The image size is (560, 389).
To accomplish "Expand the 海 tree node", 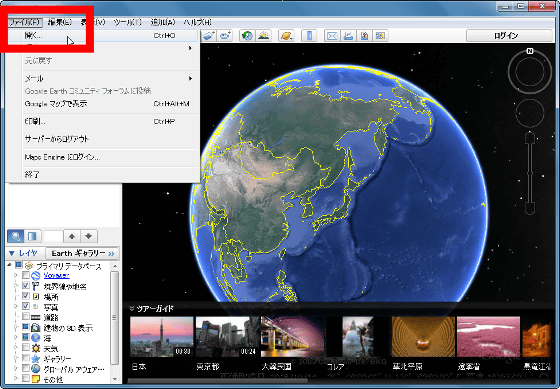I will (x=16, y=337).
